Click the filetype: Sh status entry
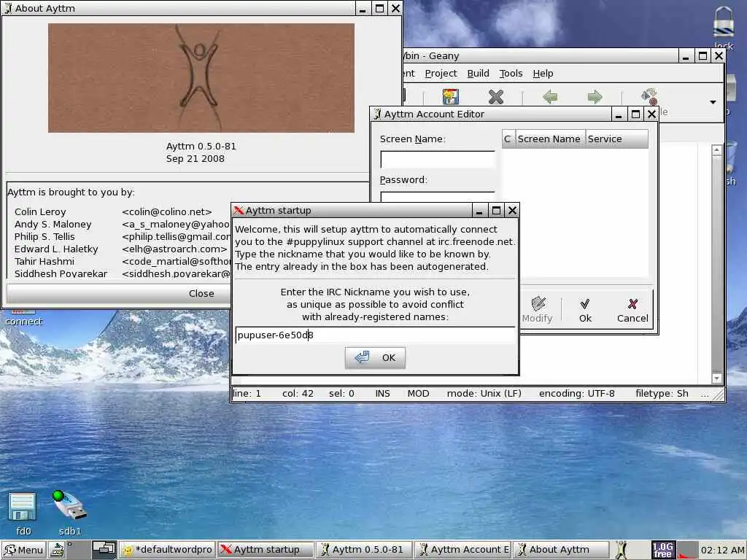Viewport: 747px width, 560px height. pos(662,393)
